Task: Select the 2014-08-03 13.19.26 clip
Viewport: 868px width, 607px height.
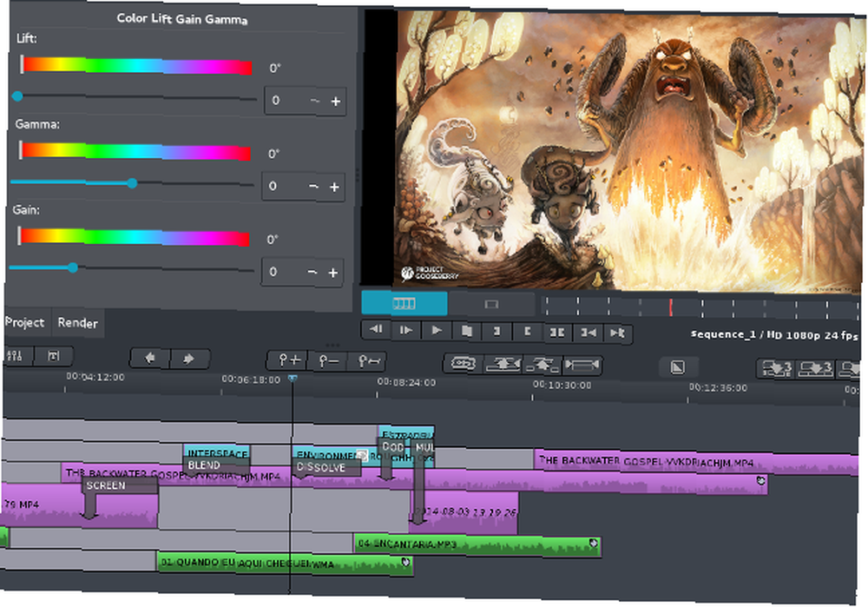Action: [464, 513]
